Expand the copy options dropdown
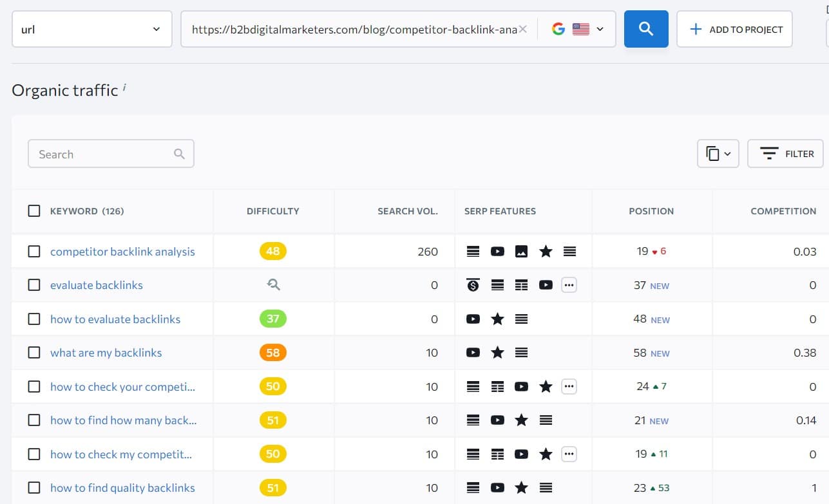Viewport: 829px width, 504px height. point(718,154)
